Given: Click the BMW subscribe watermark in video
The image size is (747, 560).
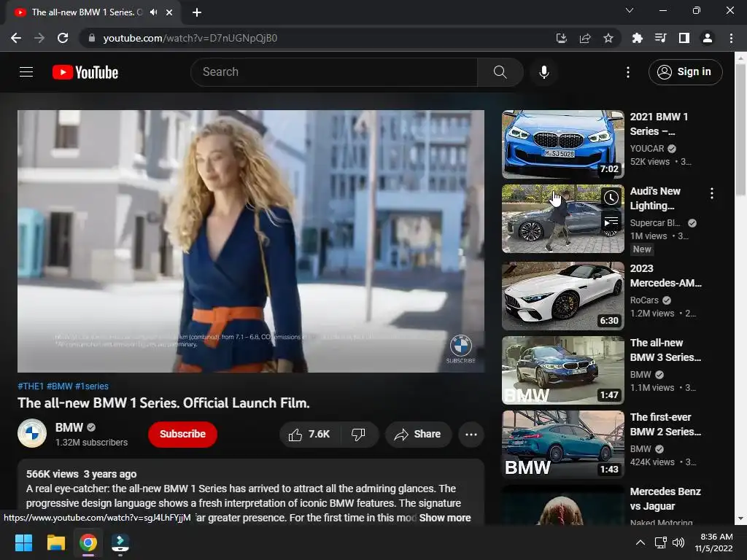Looking at the screenshot, I should 461,349.
